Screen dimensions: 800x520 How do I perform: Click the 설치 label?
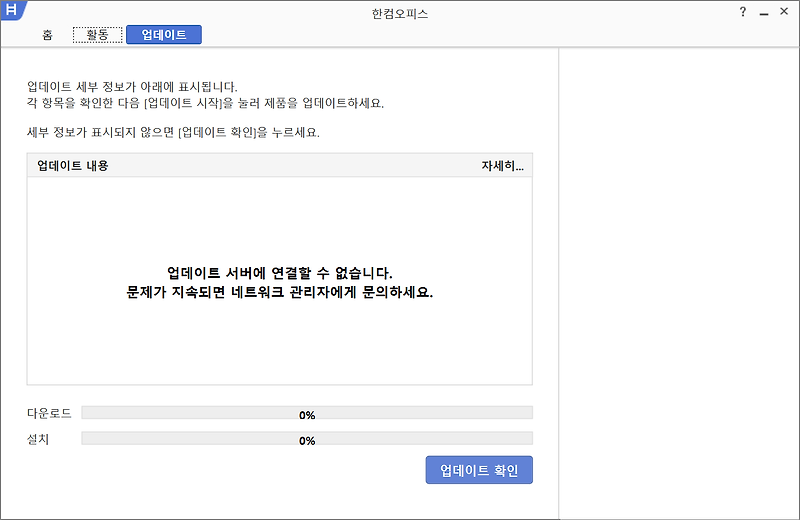click(38, 439)
